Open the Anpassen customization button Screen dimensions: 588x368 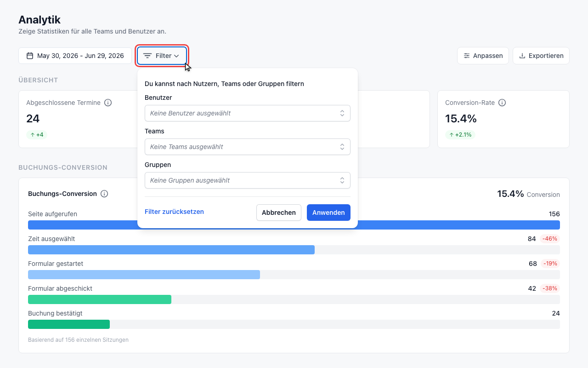(483, 56)
